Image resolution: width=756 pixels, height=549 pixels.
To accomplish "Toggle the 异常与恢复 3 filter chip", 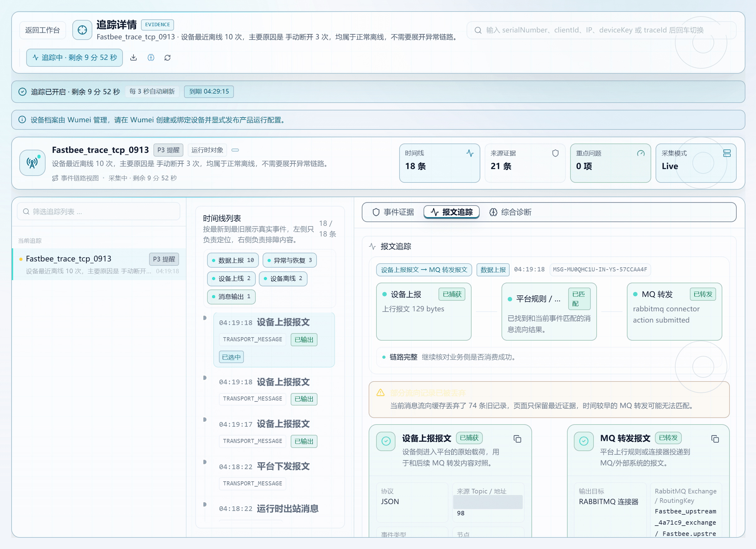I will point(289,260).
